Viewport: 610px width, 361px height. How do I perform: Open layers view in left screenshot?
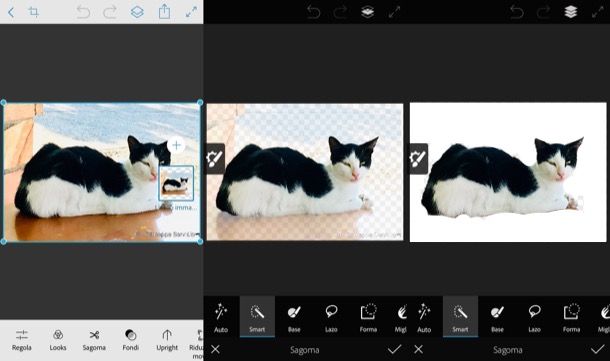click(137, 12)
